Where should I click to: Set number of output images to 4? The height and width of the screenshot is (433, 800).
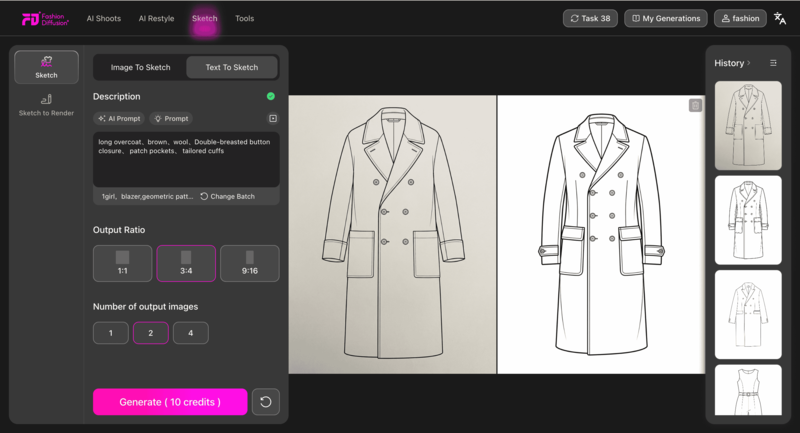pos(191,333)
